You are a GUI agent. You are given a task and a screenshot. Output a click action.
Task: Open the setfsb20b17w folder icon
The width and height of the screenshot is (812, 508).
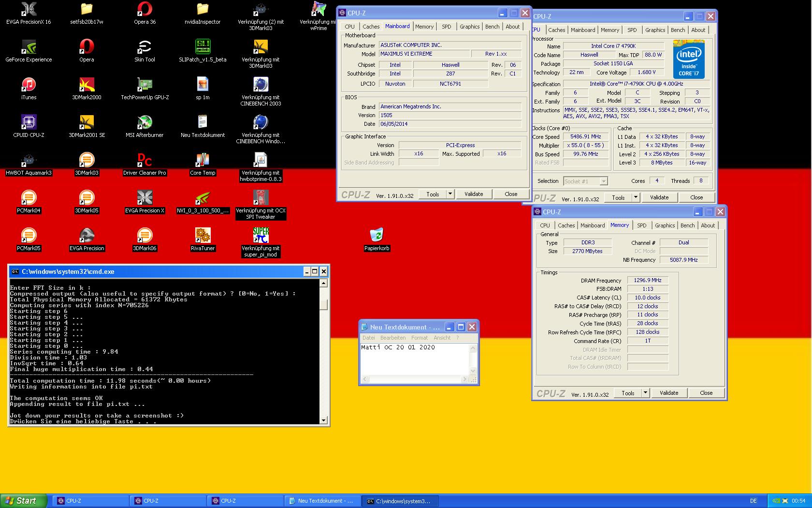[x=87, y=13]
